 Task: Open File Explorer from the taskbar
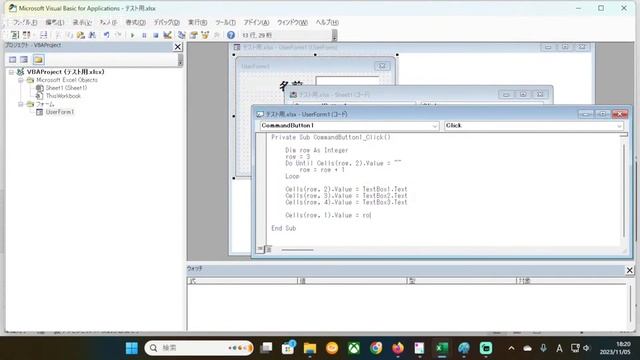310,348
